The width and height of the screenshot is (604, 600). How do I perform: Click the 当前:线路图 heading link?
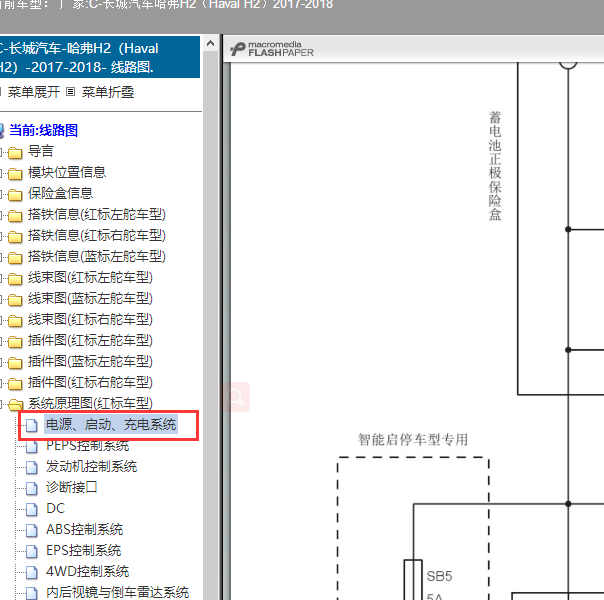coord(43,130)
